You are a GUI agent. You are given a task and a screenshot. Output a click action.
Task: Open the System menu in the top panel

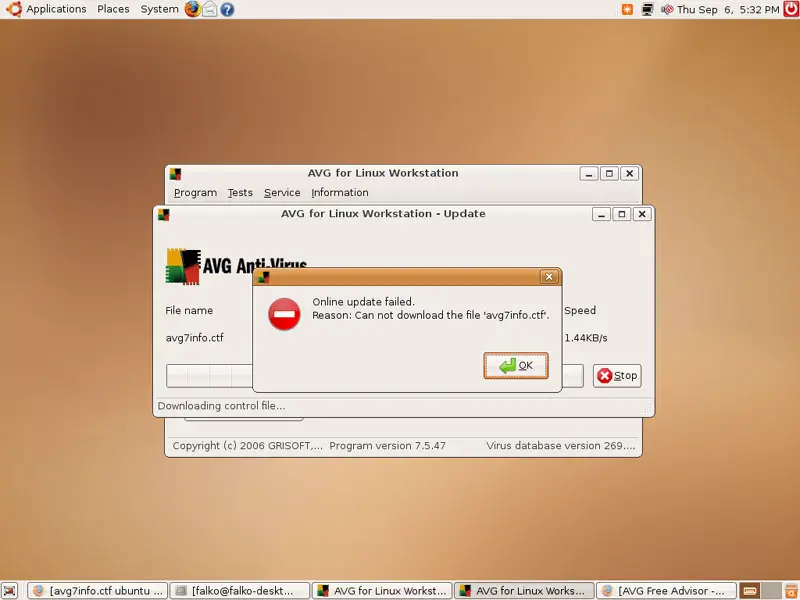pos(159,9)
